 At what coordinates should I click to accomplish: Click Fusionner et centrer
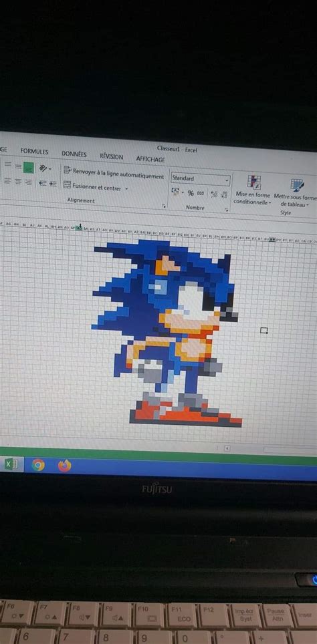click(x=92, y=186)
